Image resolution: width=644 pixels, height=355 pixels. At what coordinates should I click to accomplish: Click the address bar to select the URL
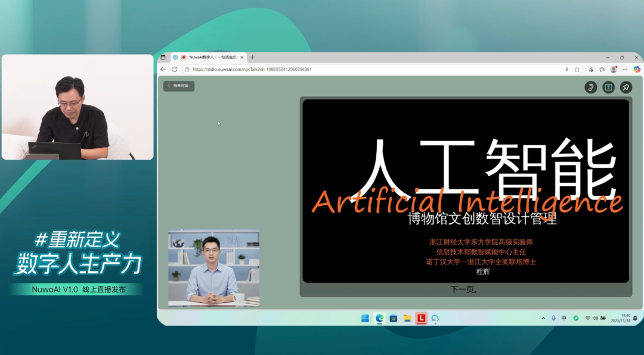(298, 68)
